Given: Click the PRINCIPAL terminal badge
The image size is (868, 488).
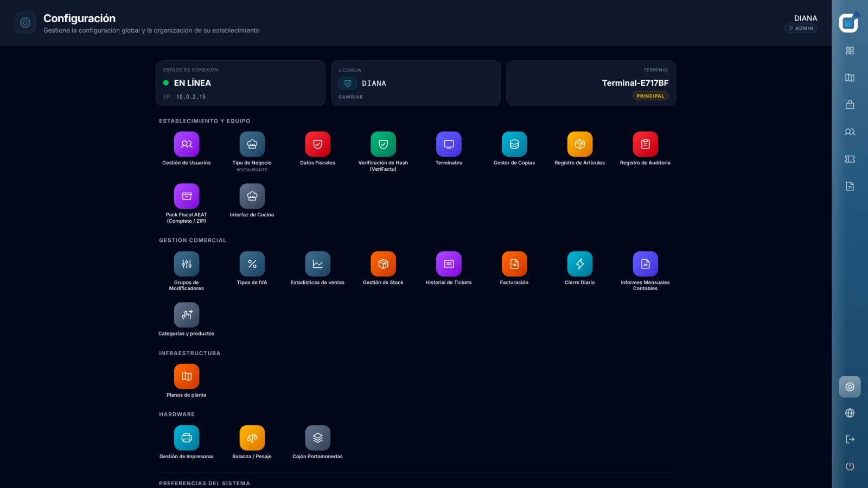Looking at the screenshot, I should pos(650,96).
